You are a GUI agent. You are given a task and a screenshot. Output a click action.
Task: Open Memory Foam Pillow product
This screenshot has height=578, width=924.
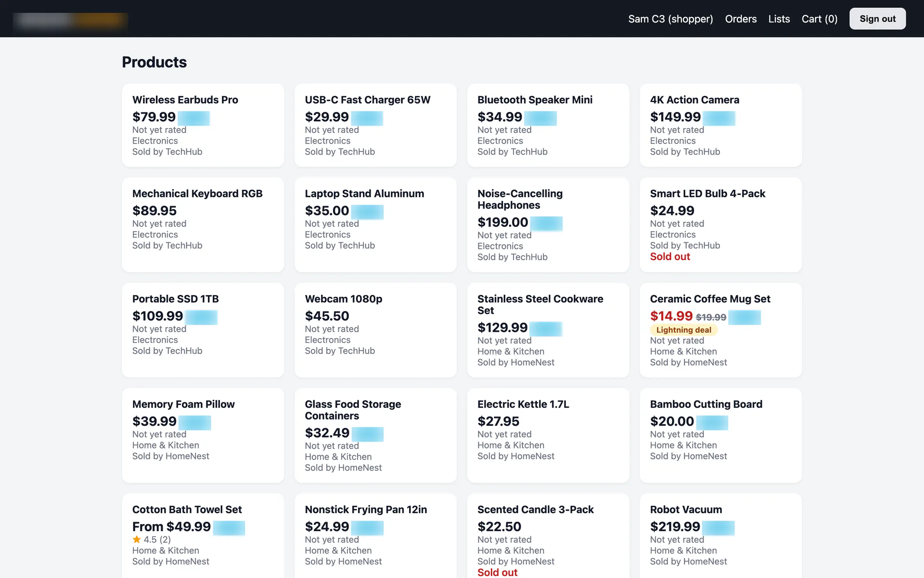[x=183, y=404]
